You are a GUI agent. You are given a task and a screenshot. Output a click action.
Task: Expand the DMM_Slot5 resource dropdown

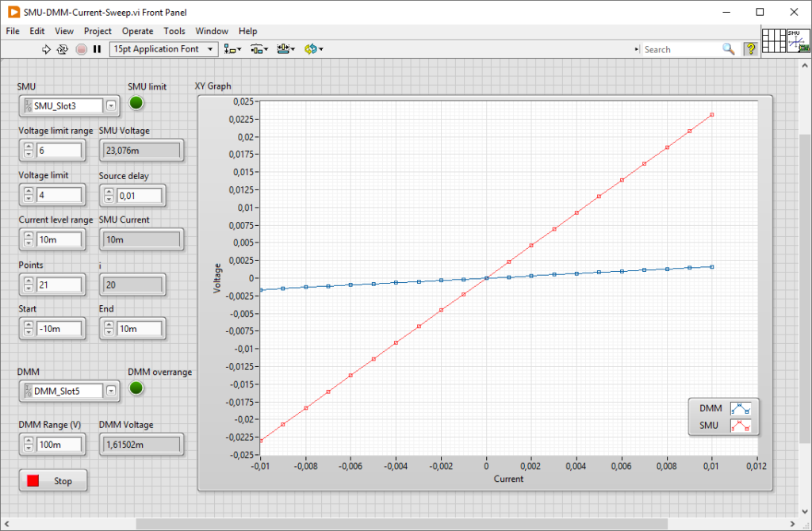point(111,390)
